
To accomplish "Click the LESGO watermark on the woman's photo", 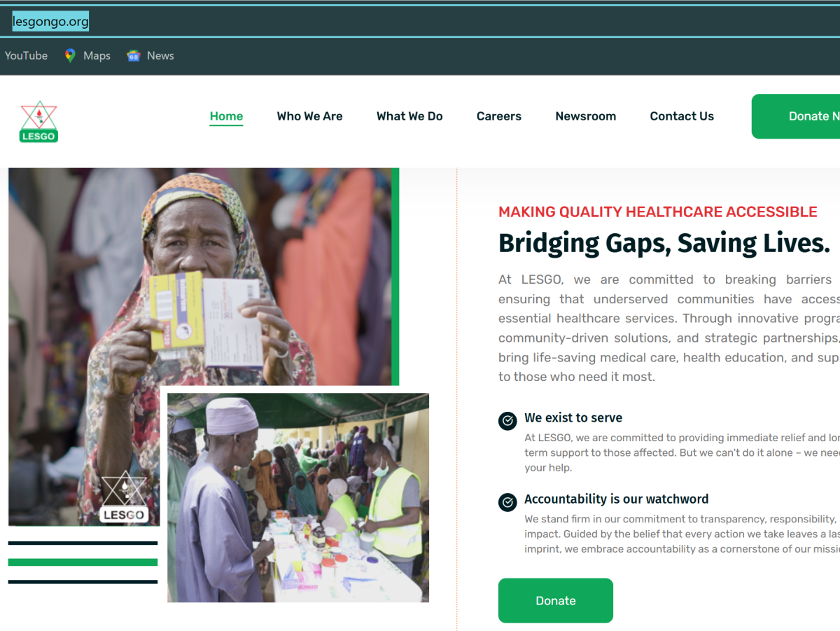I will (x=124, y=497).
